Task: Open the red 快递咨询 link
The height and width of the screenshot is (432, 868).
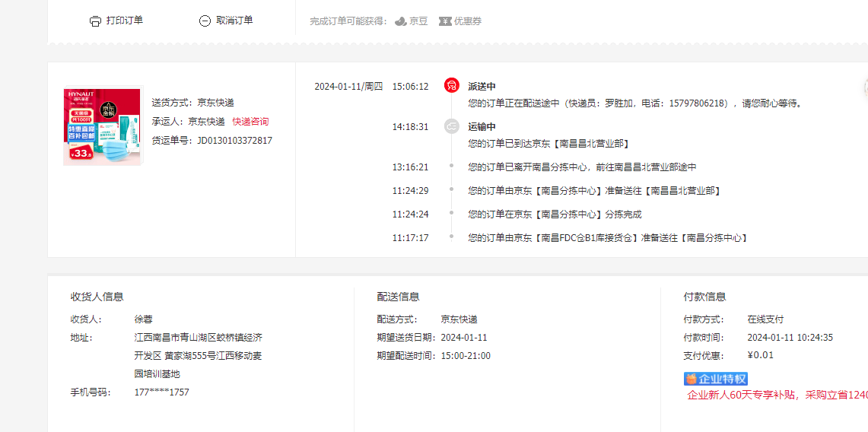Action: pyautogui.click(x=250, y=122)
